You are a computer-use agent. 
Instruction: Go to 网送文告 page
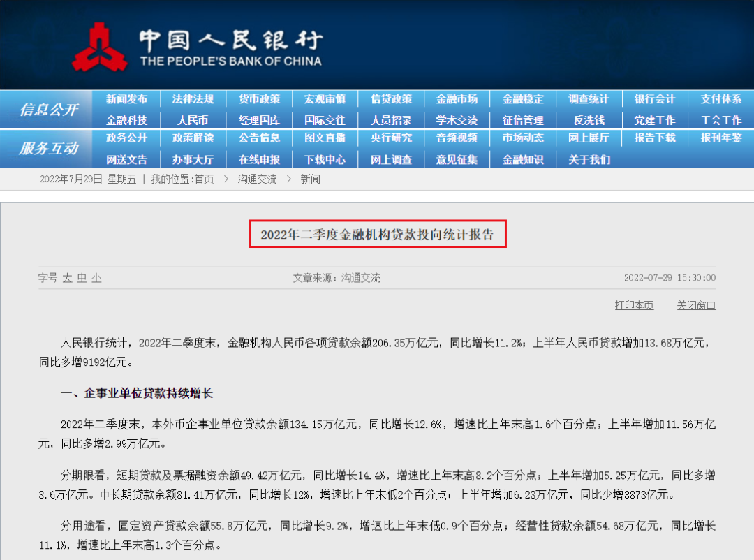[x=127, y=160]
